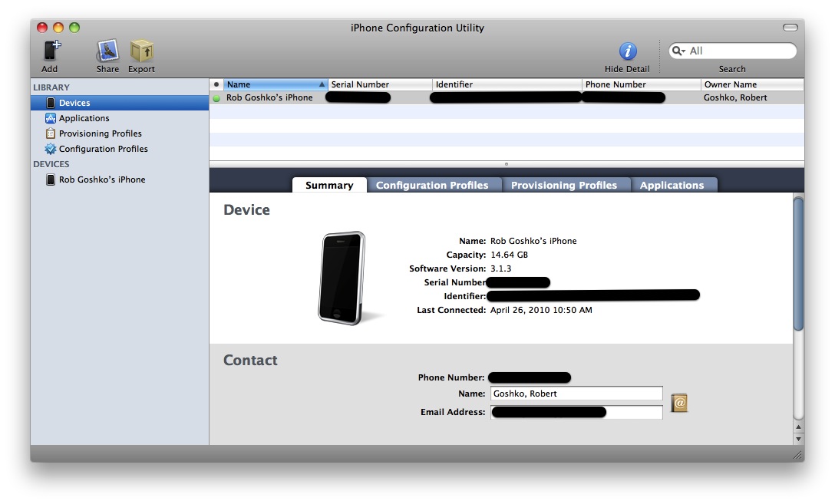Click the Devices sidebar phone icon

[x=50, y=103]
